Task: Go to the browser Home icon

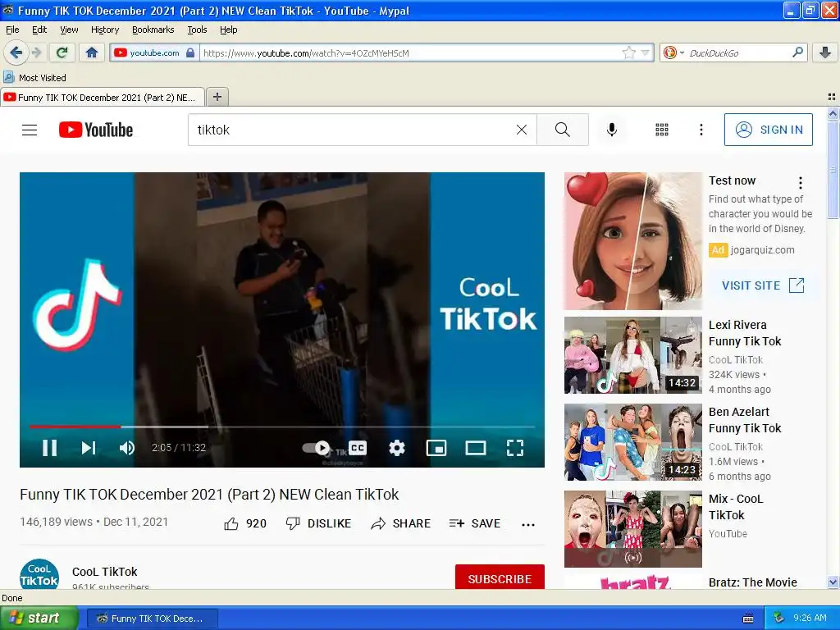Action: (92, 52)
